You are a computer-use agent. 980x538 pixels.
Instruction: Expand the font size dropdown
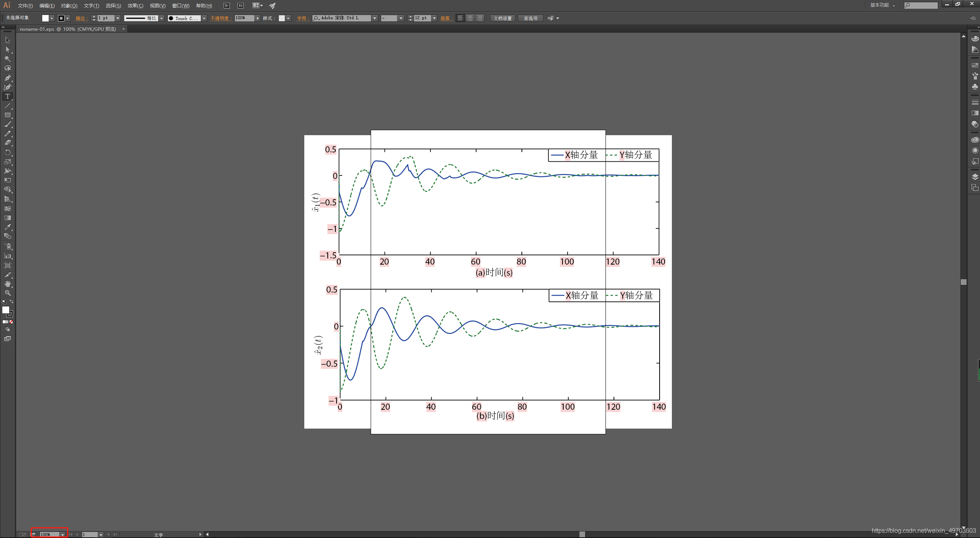[437, 18]
